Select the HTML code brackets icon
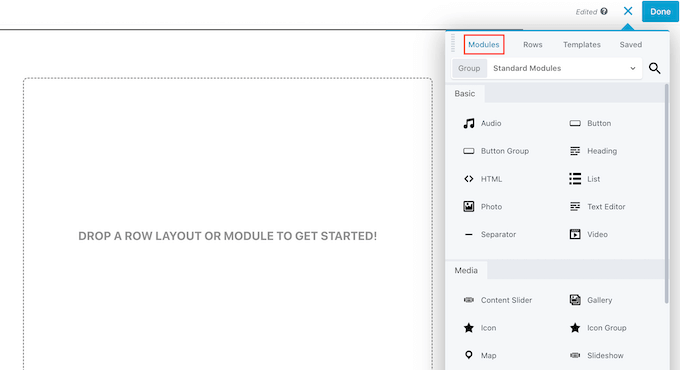Image resolution: width=680 pixels, height=370 pixels. (468, 179)
